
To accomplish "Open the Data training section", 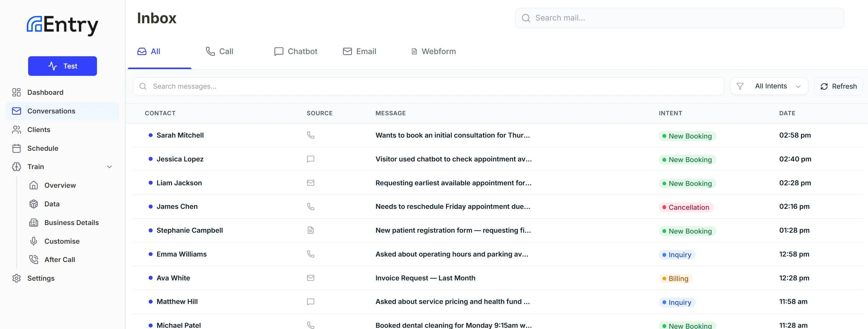I will point(52,204).
